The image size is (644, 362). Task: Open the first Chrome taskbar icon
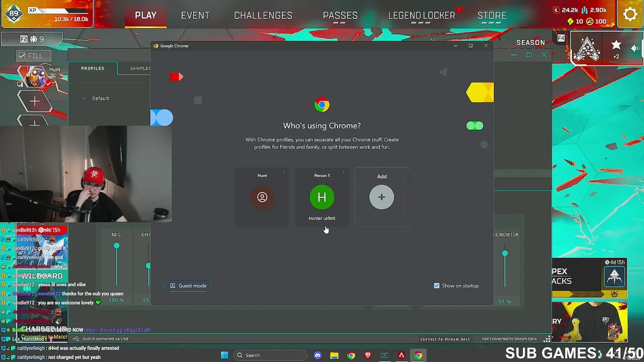[351, 355]
